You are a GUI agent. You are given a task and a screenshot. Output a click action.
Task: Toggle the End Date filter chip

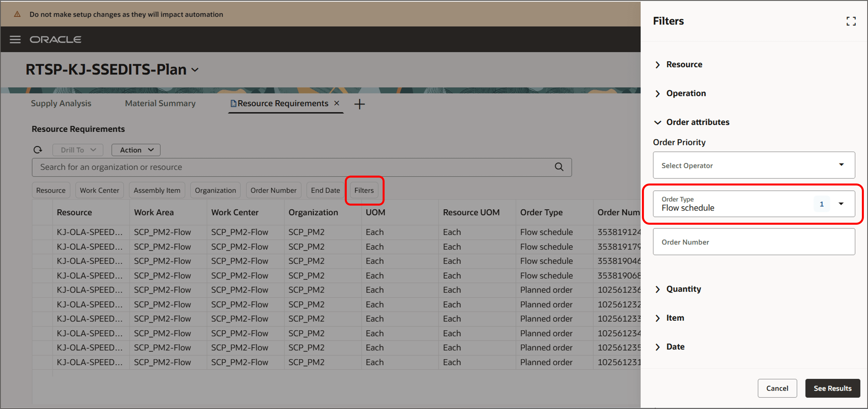point(325,190)
